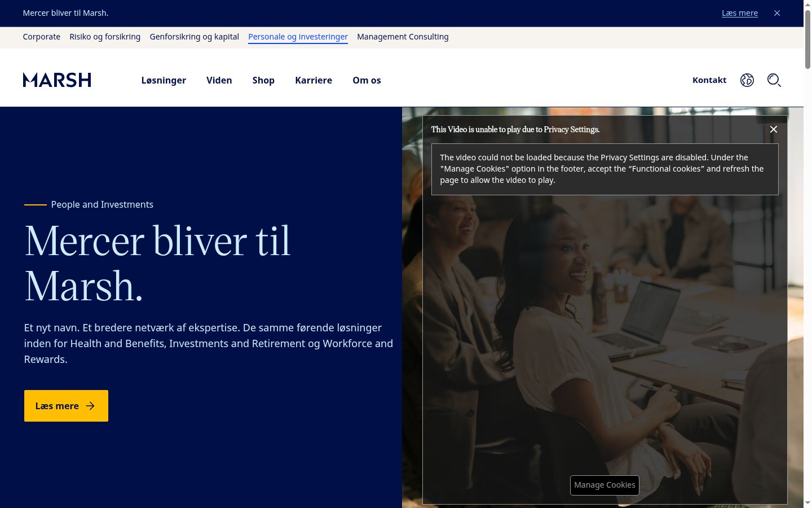Screen dimensions: 812x508
Task: Open the Shop menu
Action: (263, 80)
